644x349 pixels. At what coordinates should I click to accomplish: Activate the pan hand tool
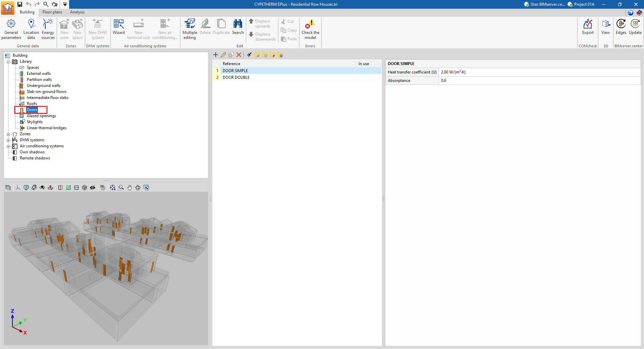[x=129, y=188]
